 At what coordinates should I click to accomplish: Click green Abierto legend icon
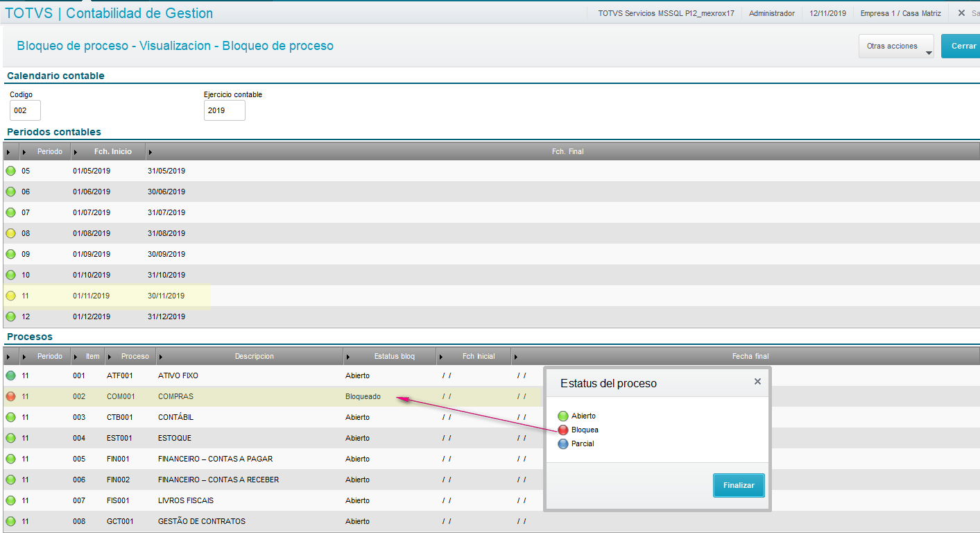tap(563, 416)
